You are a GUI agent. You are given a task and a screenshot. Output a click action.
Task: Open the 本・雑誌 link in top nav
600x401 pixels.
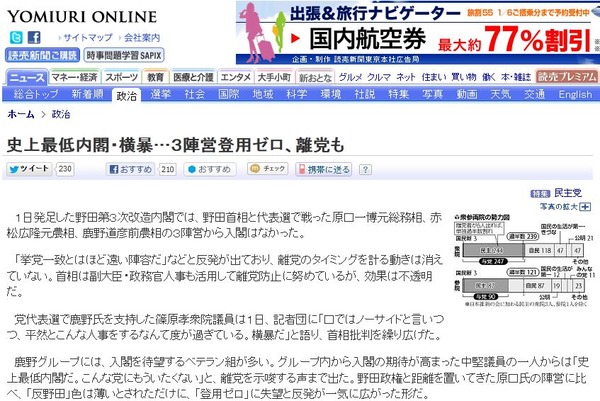(516, 77)
